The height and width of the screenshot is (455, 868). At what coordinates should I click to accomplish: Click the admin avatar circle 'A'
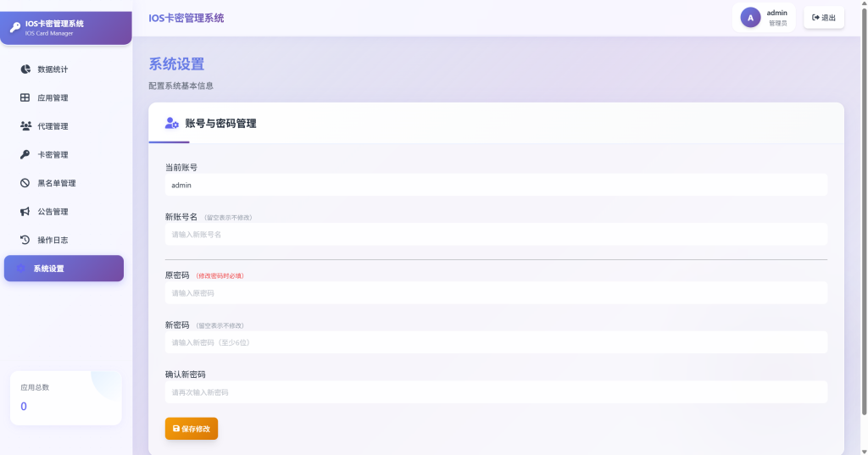[x=751, y=18]
